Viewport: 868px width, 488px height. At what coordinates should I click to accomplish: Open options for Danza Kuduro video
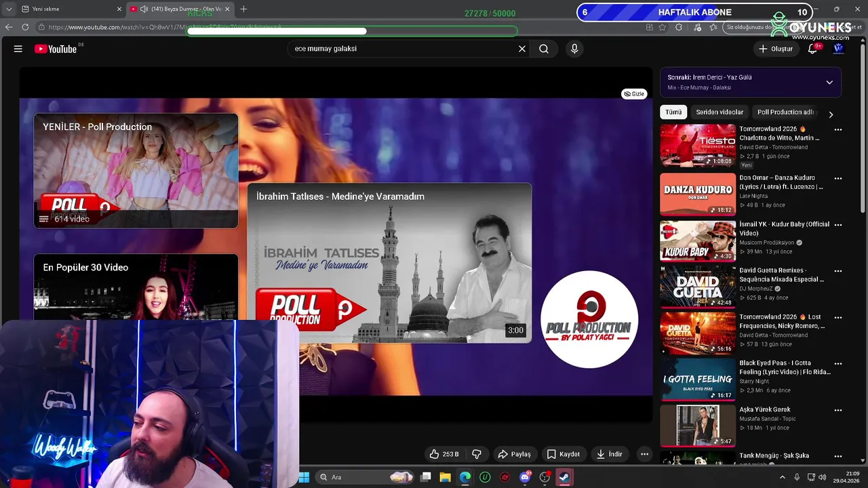point(838,178)
